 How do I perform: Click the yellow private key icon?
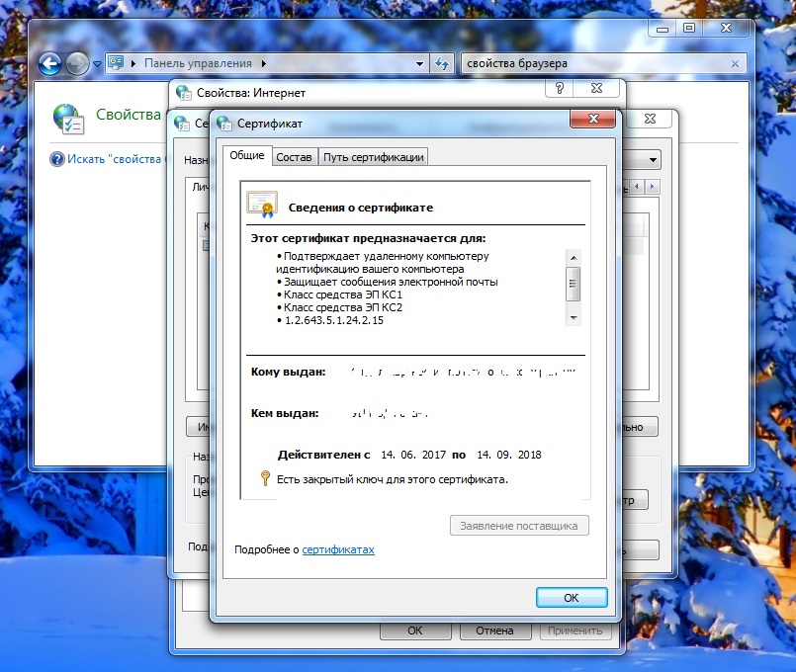pos(265,479)
